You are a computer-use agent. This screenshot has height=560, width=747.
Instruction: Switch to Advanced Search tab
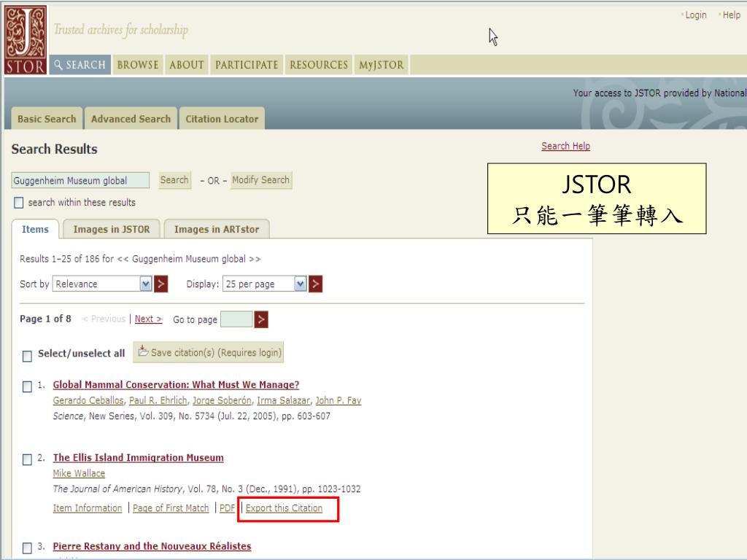[x=131, y=119]
